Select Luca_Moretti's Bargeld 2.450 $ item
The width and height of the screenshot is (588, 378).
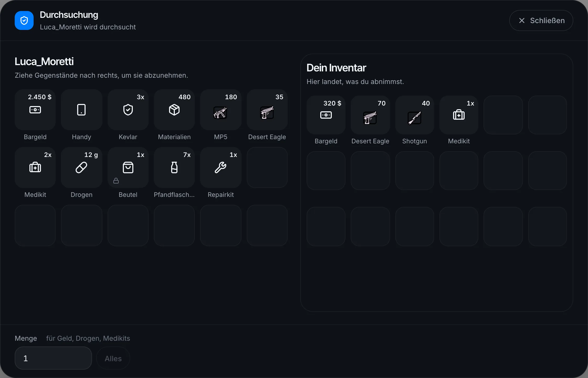tap(35, 110)
